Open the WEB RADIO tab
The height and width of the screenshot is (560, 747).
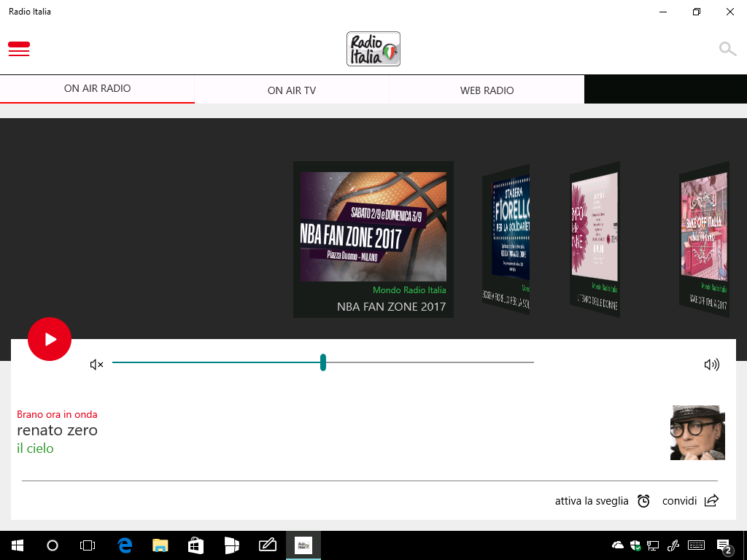click(x=487, y=90)
